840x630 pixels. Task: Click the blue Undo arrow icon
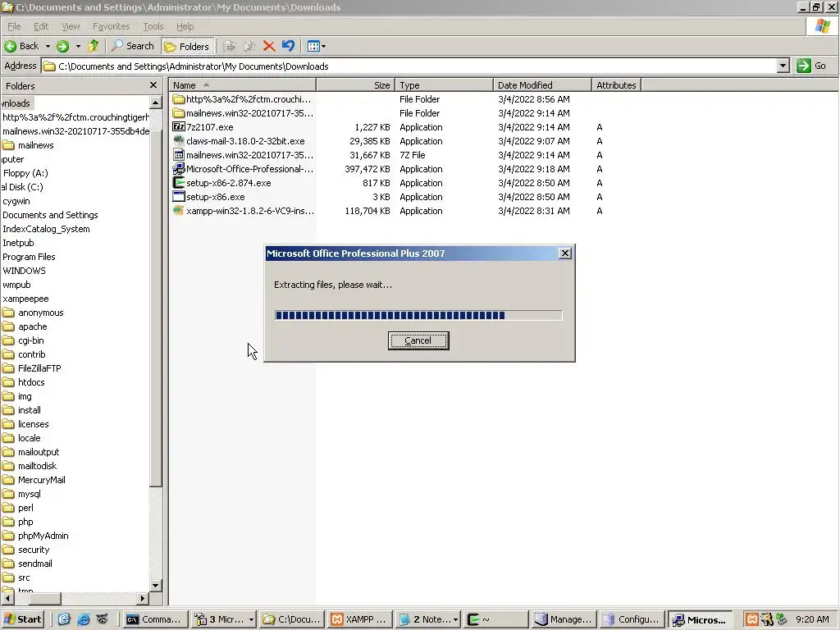point(288,46)
